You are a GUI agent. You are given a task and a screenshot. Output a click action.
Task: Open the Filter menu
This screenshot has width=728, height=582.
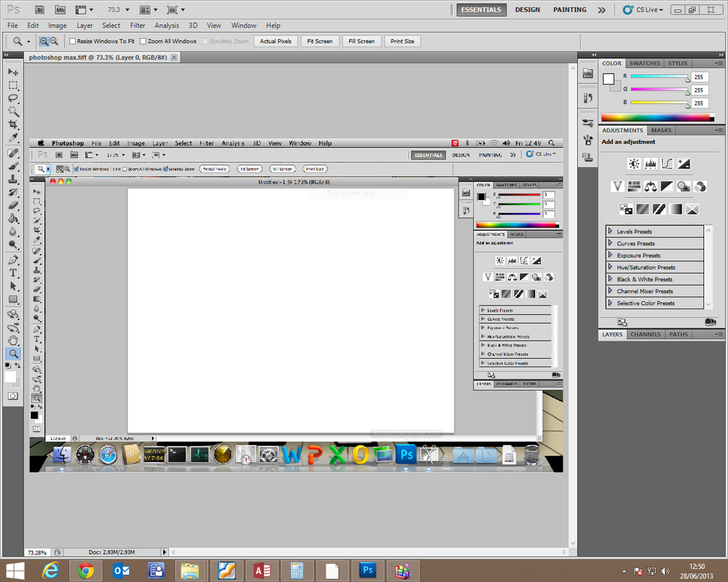(x=138, y=25)
